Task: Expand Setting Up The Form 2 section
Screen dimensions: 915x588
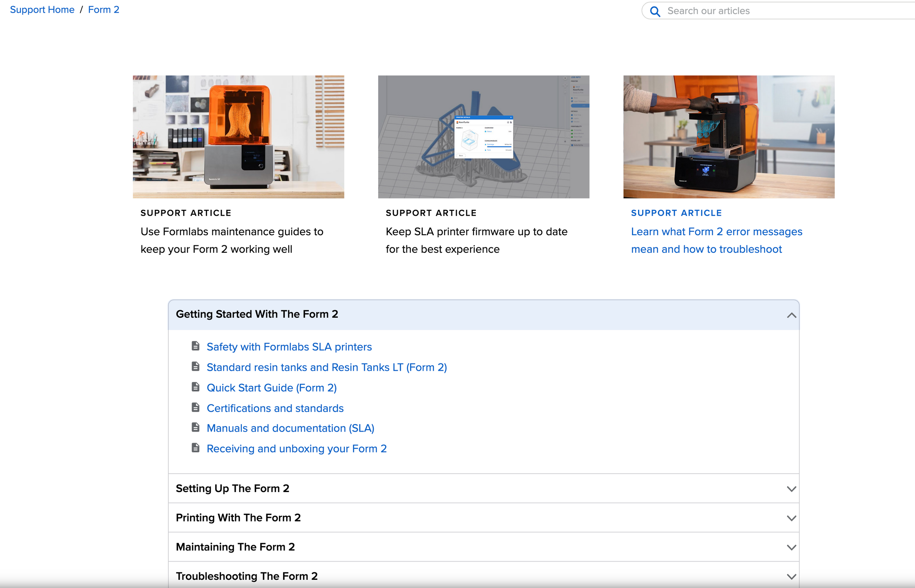Action: [791, 489]
